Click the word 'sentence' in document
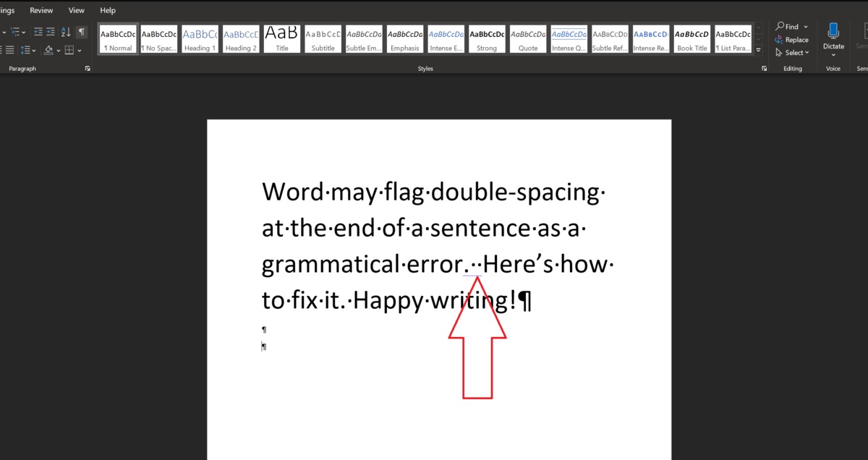Image resolution: width=868 pixels, height=460 pixels. [x=481, y=229]
